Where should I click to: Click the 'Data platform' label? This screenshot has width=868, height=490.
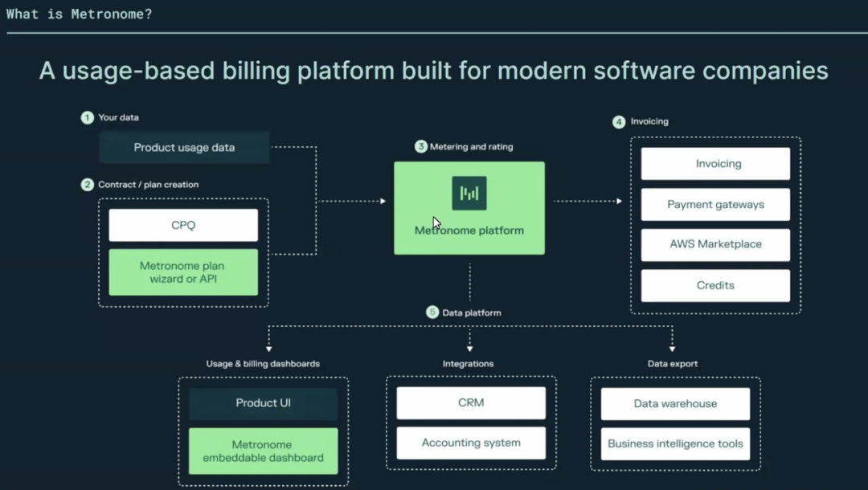[472, 312]
